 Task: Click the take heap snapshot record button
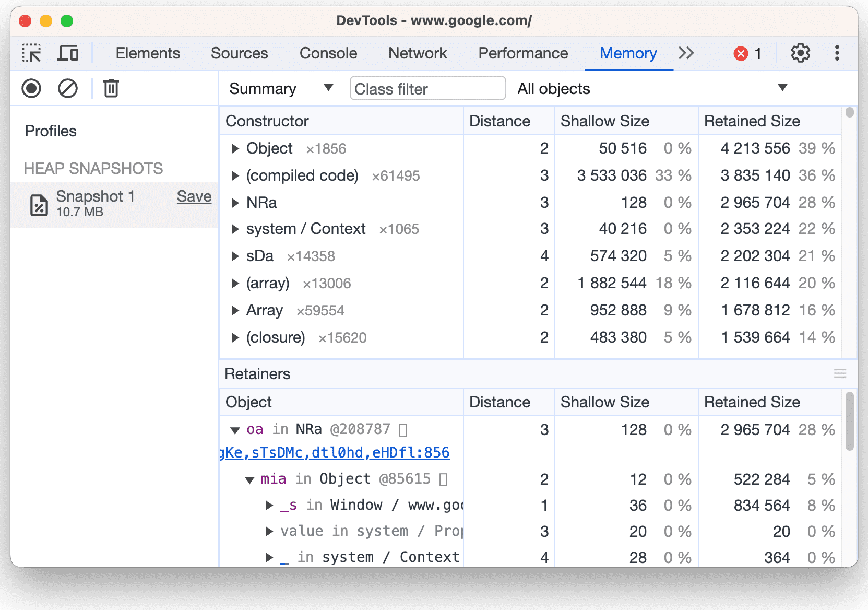(x=31, y=88)
